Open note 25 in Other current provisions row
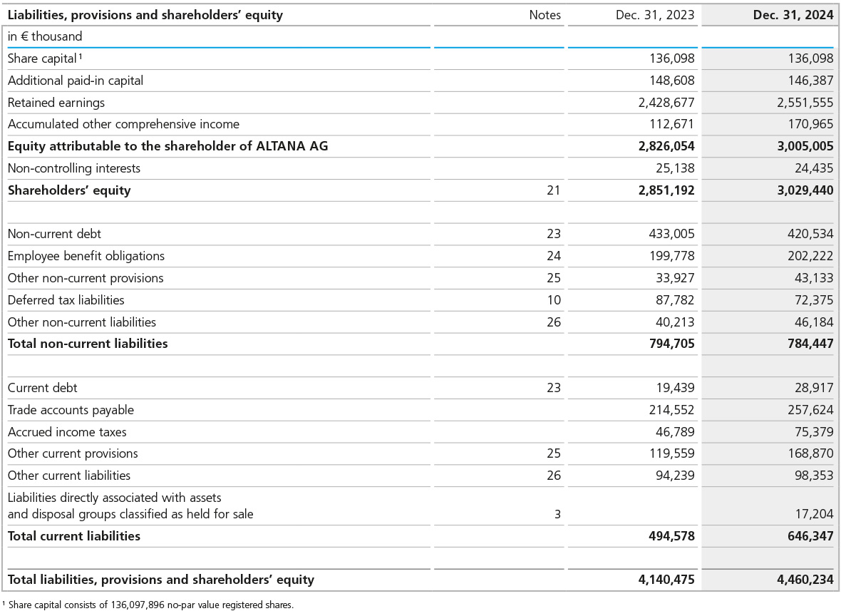The width and height of the screenshot is (841, 616). coord(554,453)
